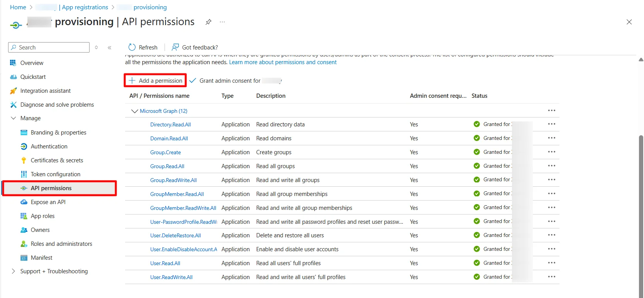Collapse the sidebar with double chevron
Image resolution: width=644 pixels, height=298 pixels.
point(110,48)
